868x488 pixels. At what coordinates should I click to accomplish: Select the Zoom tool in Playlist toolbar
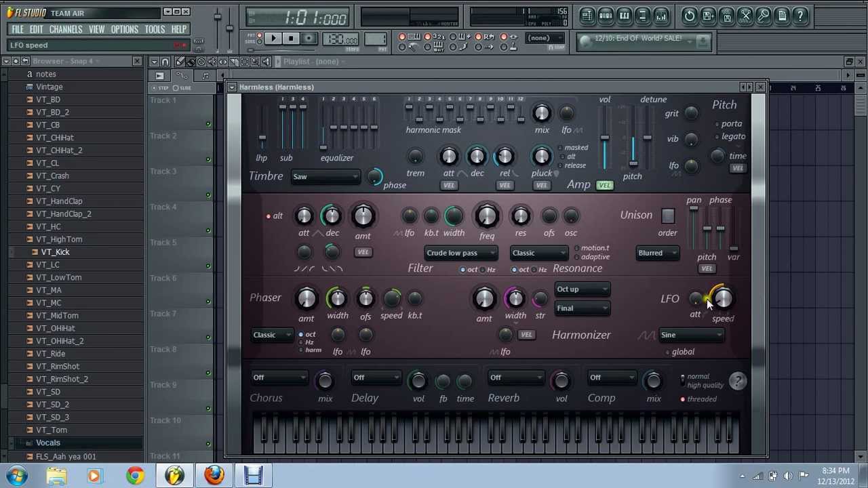(x=255, y=62)
